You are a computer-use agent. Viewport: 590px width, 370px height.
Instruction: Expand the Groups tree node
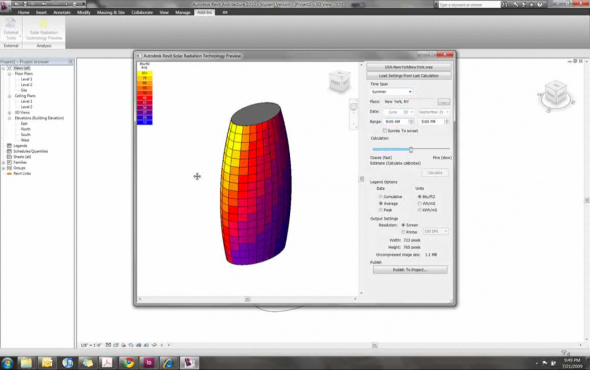click(x=3, y=168)
